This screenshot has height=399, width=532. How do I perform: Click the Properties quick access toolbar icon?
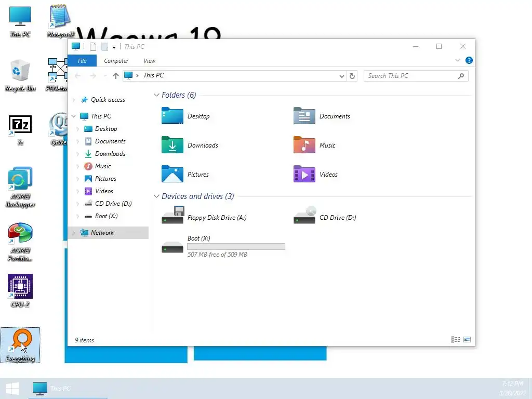click(x=92, y=47)
